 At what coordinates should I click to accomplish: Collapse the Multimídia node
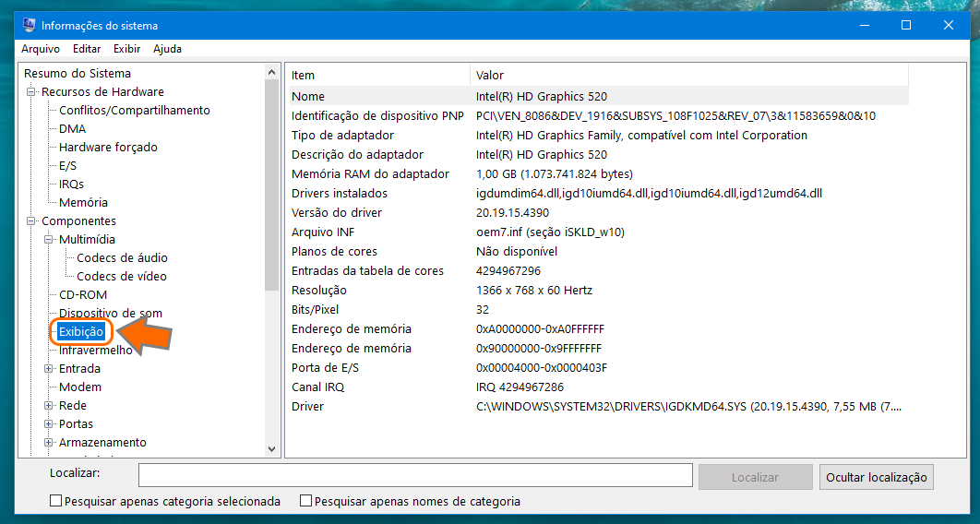click(48, 239)
